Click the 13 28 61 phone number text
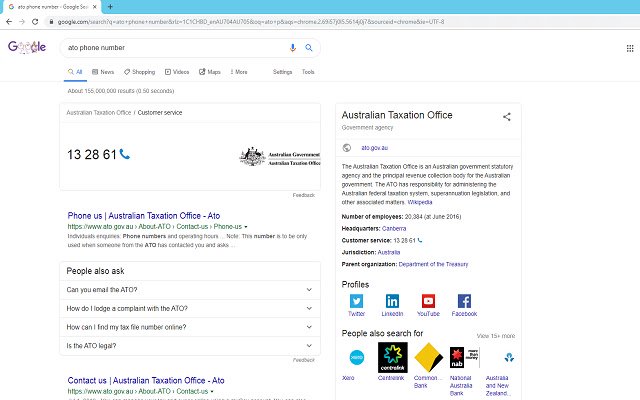 coord(92,155)
